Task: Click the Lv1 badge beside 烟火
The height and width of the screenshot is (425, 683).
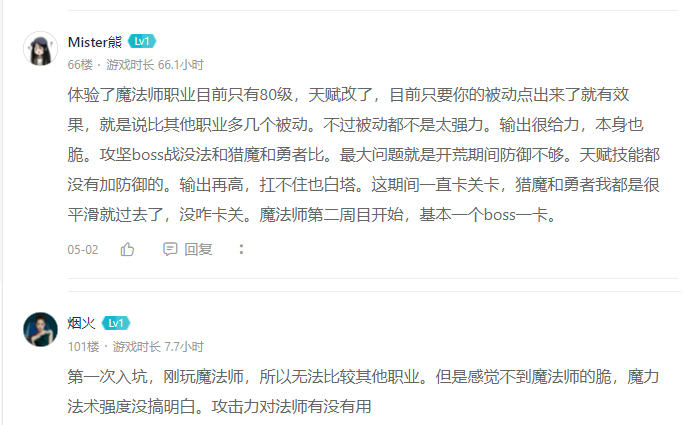Action: coord(116,323)
